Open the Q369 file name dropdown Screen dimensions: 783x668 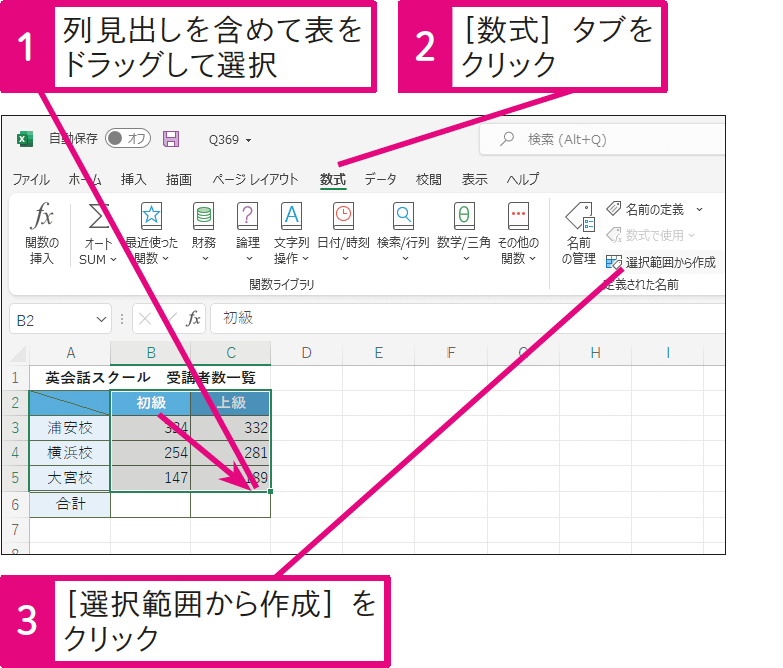[x=230, y=140]
